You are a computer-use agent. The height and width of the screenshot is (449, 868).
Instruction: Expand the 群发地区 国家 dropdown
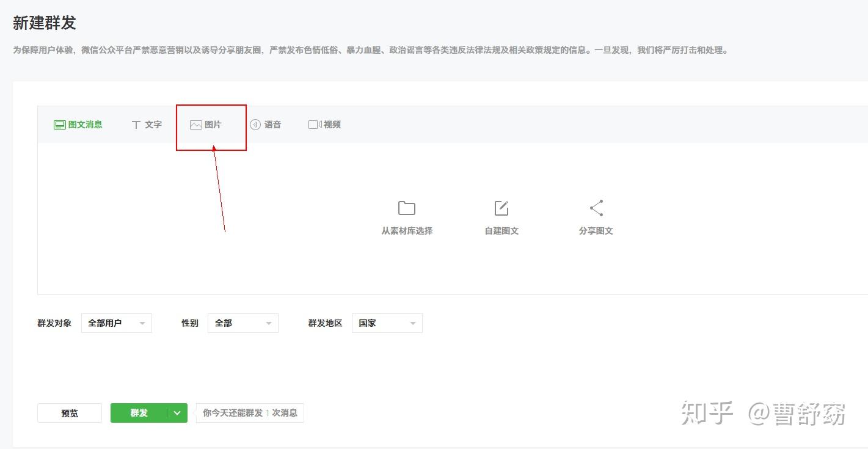[387, 323]
